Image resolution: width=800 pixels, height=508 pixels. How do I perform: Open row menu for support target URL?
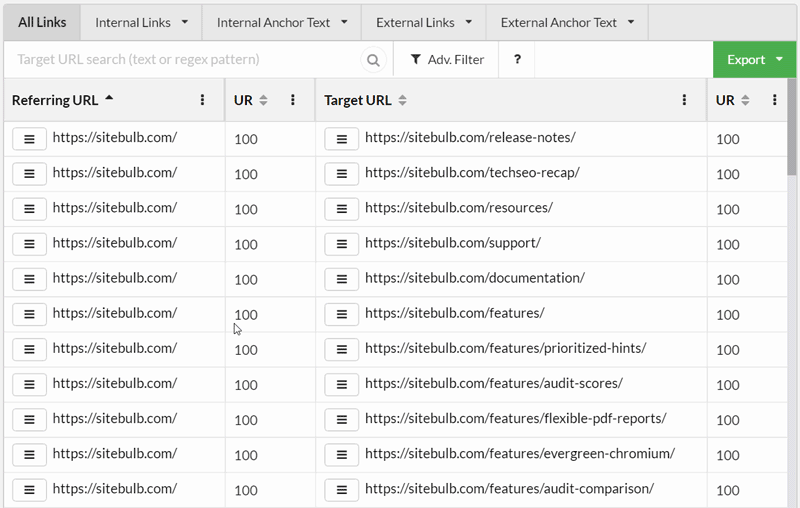click(341, 244)
